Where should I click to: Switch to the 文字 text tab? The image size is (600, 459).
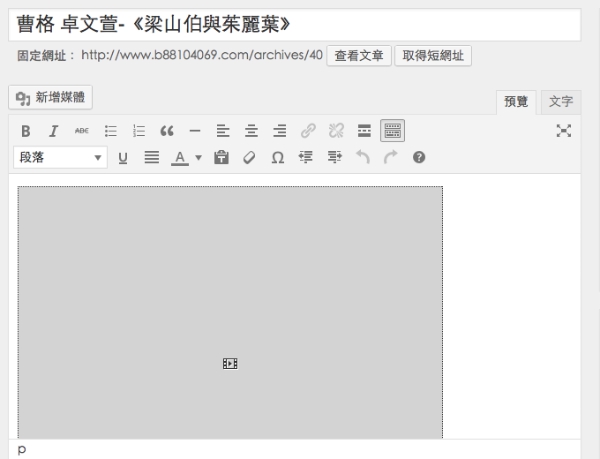point(561,102)
